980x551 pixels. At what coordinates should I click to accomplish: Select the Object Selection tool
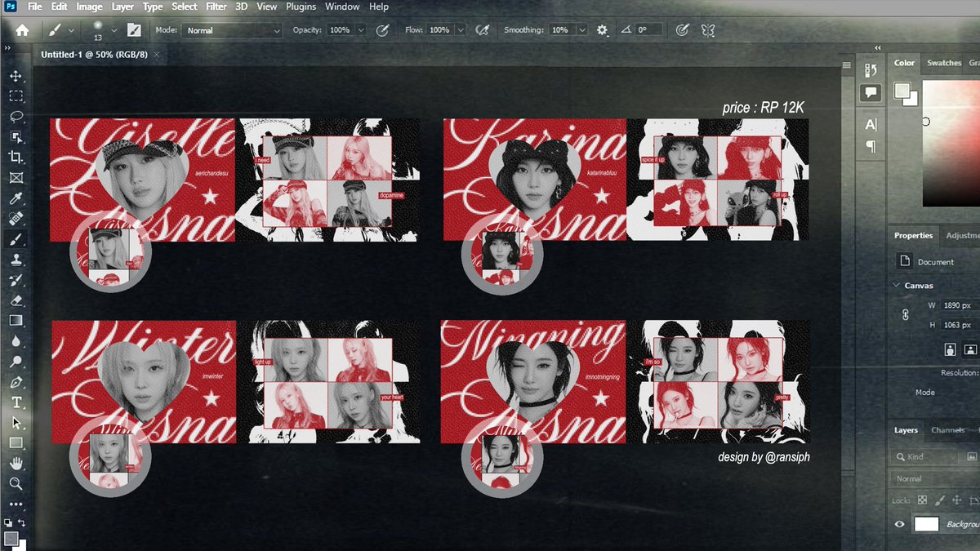16,136
